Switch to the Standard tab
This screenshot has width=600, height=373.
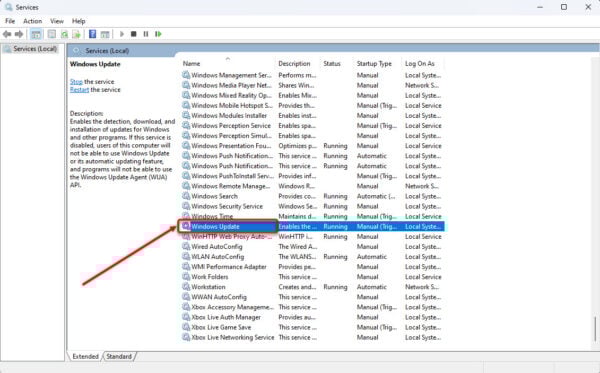(x=119, y=356)
